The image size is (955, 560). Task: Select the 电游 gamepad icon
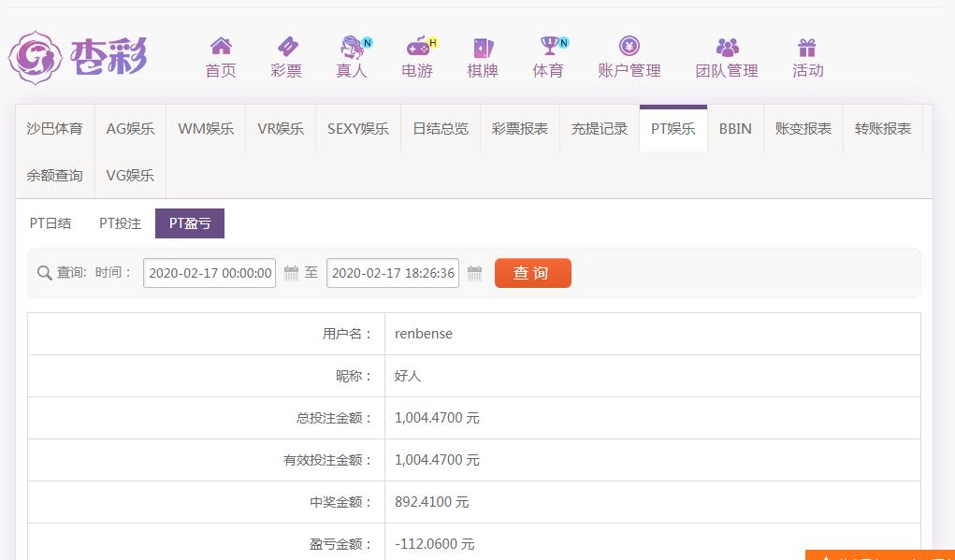coord(417,47)
